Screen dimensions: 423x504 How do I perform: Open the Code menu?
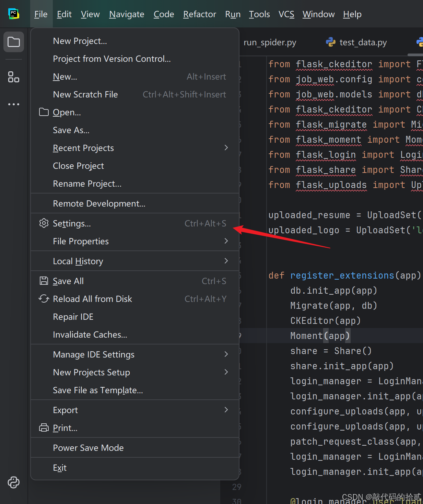[164, 14]
